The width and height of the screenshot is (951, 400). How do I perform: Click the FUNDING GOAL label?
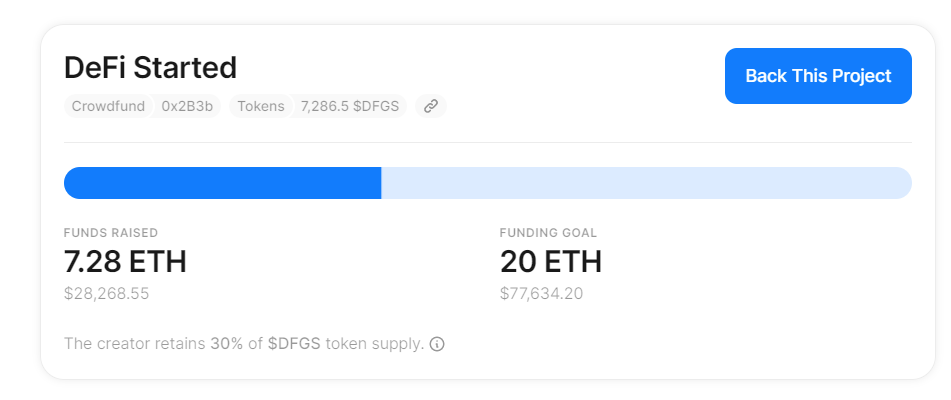coord(548,233)
